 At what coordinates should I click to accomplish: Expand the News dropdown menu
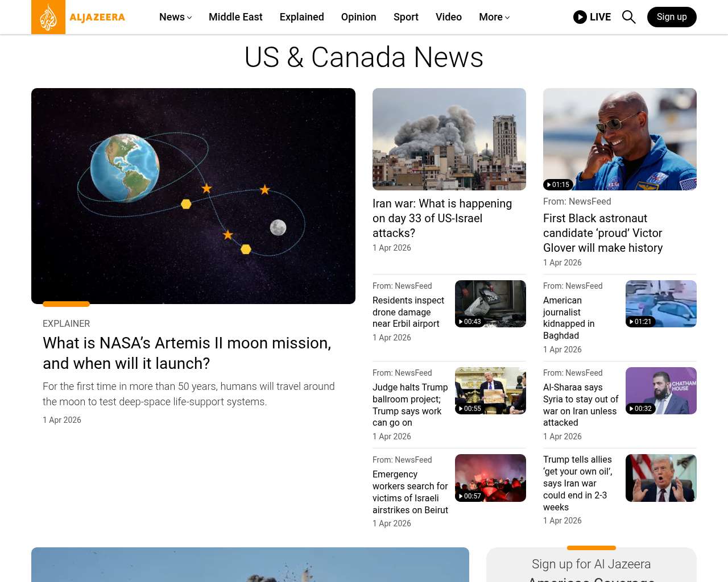click(175, 17)
